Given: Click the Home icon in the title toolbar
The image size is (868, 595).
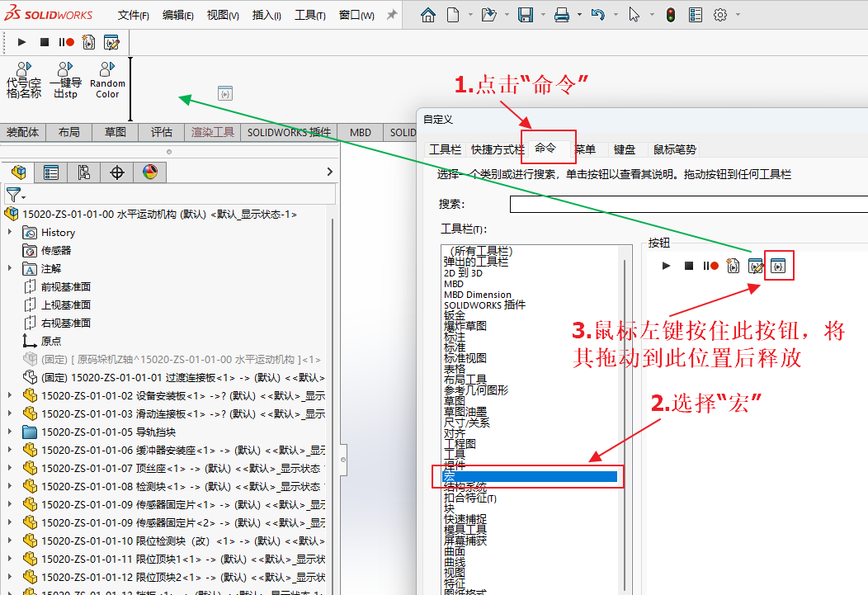Looking at the screenshot, I should tap(427, 15).
